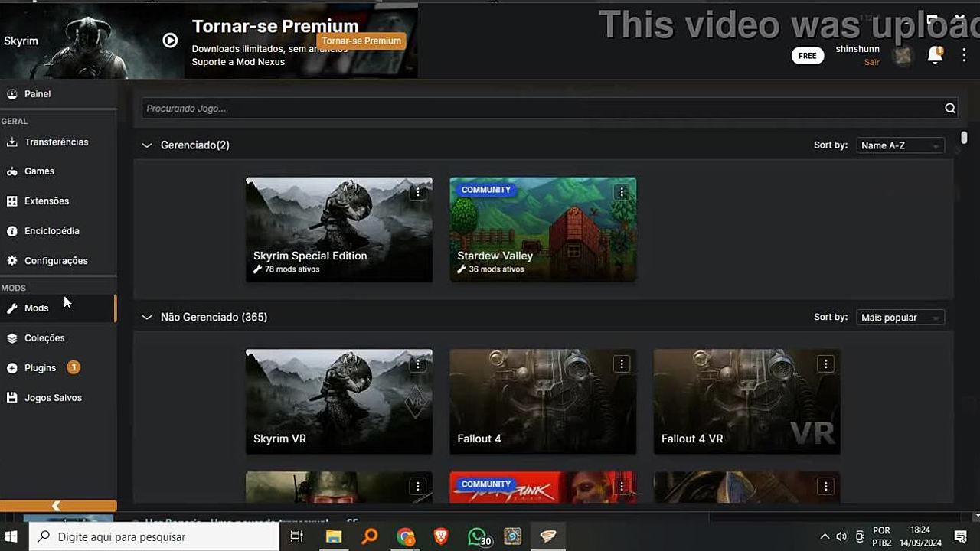980x551 pixels.
Task: Open Brave browser from the taskbar
Action: click(442, 536)
